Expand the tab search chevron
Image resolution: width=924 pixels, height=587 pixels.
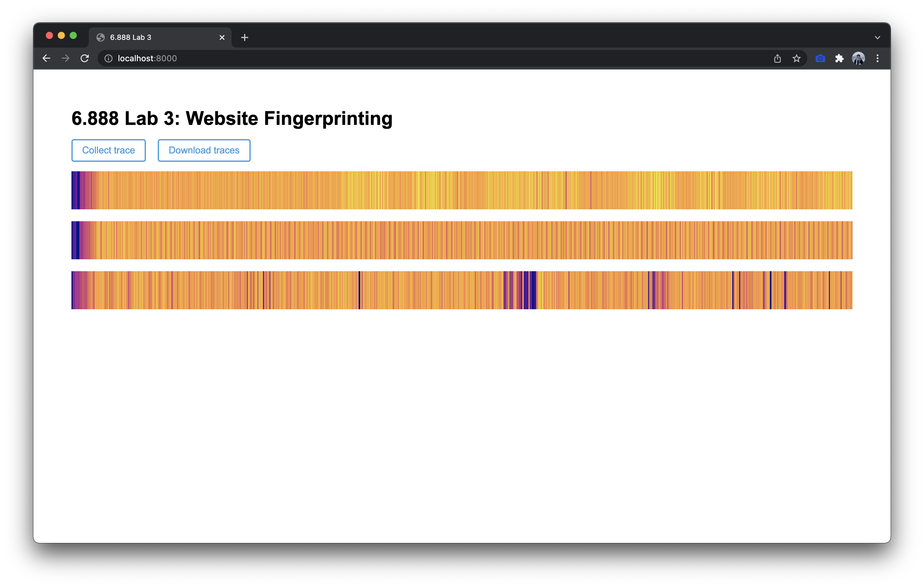click(x=877, y=37)
